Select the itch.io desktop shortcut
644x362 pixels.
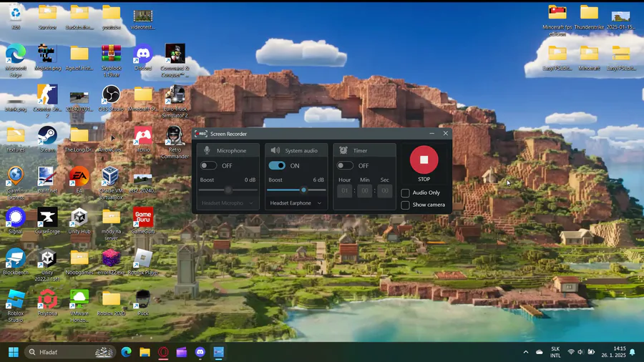143,139
